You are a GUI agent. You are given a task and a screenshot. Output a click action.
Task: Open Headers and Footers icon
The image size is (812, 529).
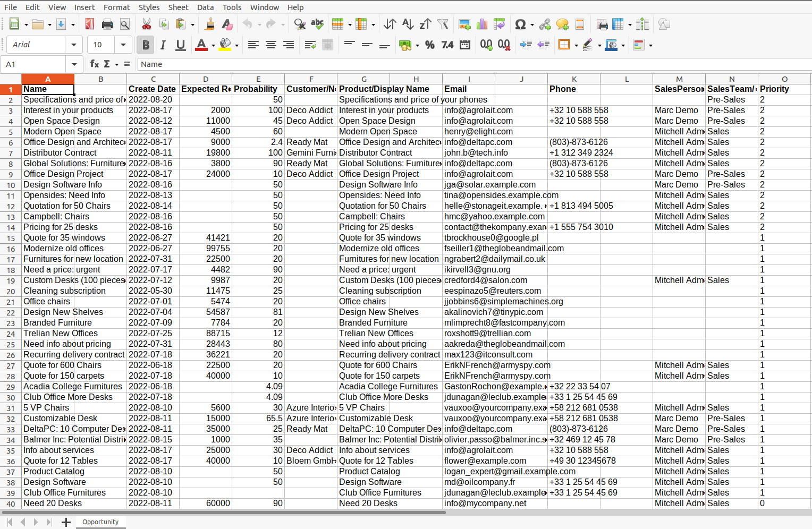pyautogui.click(x=580, y=24)
